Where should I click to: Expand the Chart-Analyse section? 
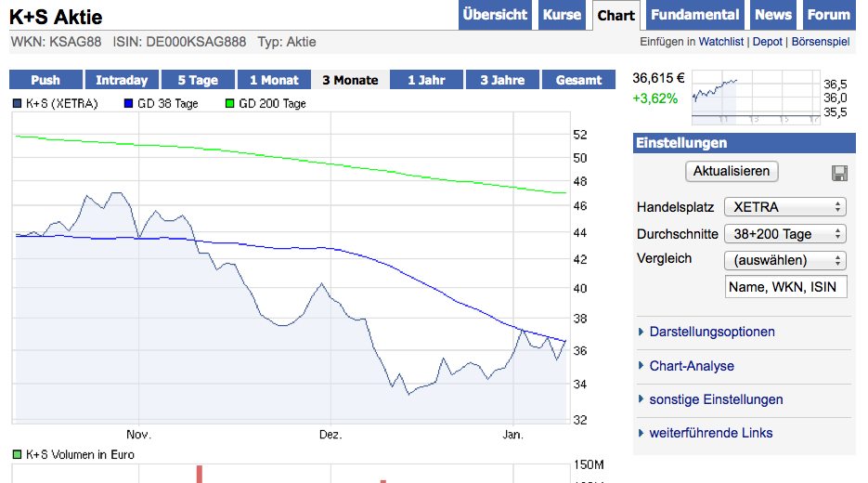coord(692,366)
